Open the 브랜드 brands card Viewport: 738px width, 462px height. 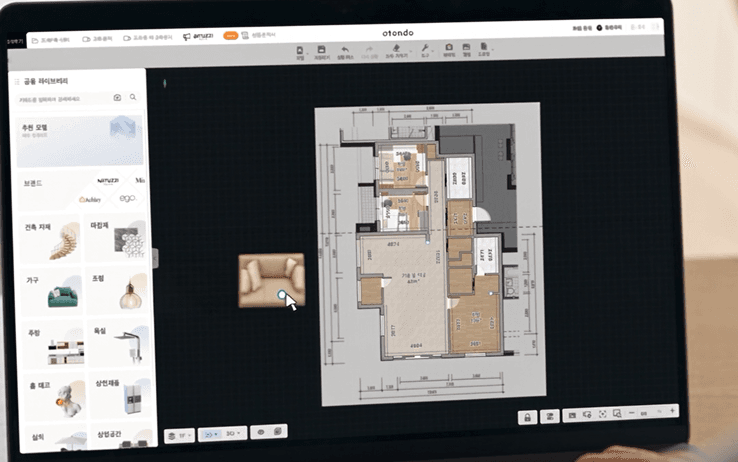(81, 191)
